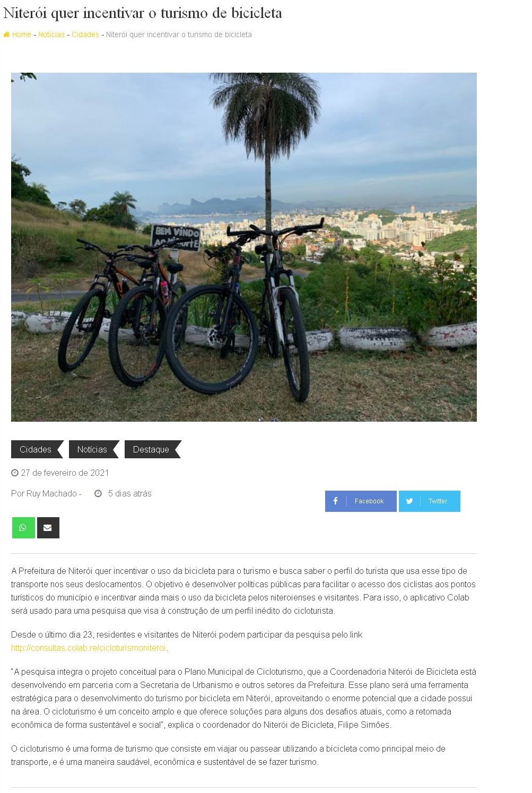Click the clock icon before '5 dias atrás'
This screenshot has height=793, width=532.
(98, 494)
